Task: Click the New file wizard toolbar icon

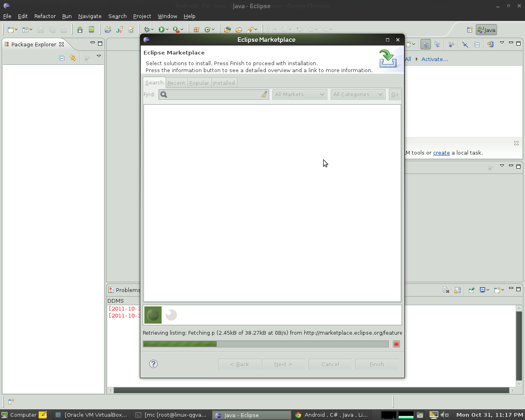Action: click(x=11, y=30)
